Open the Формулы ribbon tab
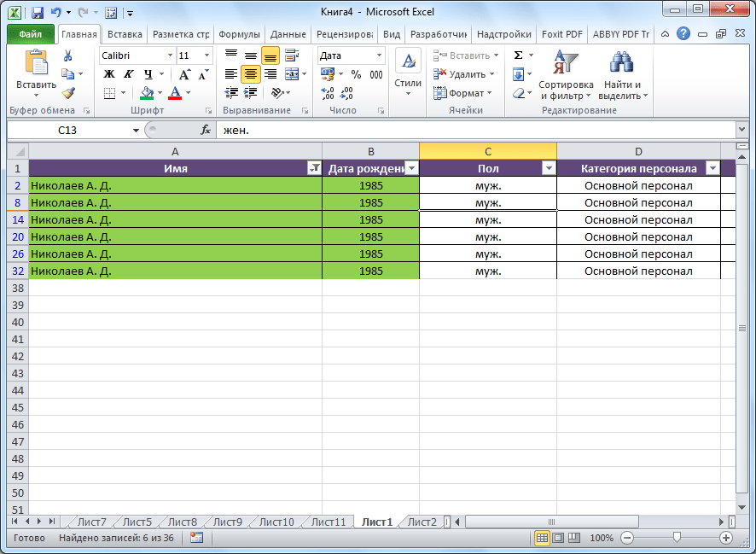 point(239,34)
